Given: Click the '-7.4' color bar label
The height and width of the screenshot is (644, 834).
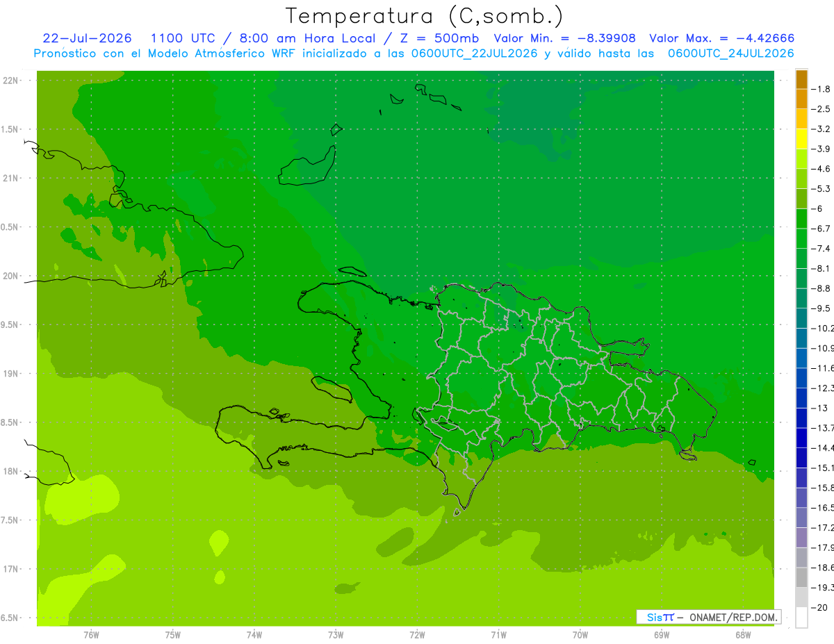Looking at the screenshot, I should (820, 249).
